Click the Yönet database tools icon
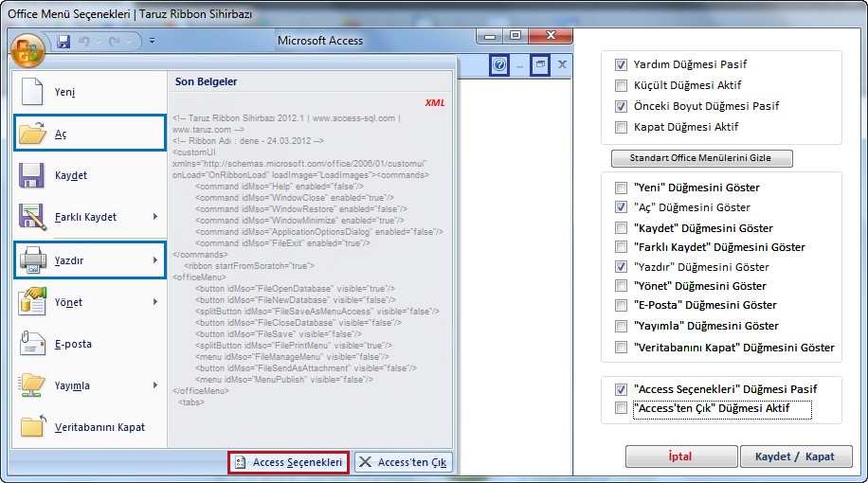The width and height of the screenshot is (868, 483). [x=32, y=302]
